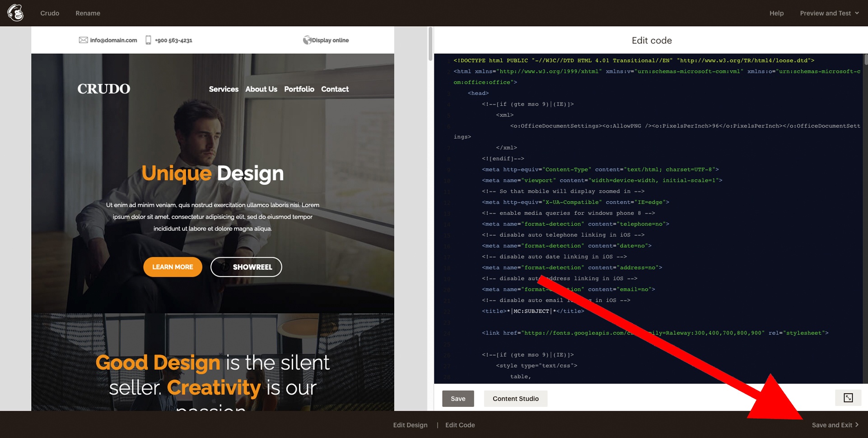Viewport: 868px width, 438px height.
Task: Click the envelope icon beside info@domain.com
Action: click(84, 40)
